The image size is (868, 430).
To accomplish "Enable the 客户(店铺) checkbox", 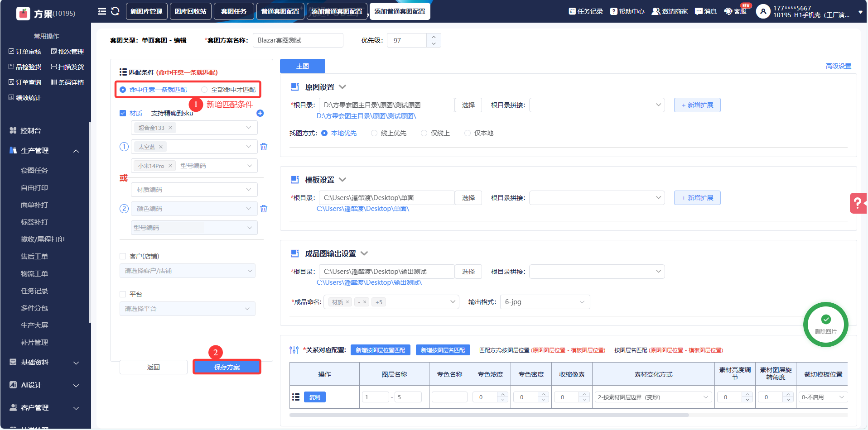I will click(123, 256).
